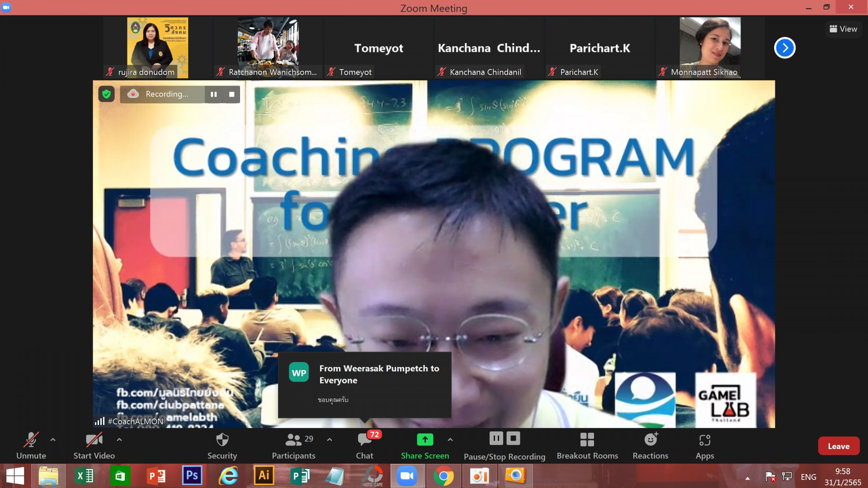Viewport: 868px width, 488px height.
Task: Select Kanchana Chindanil participant tile
Action: coord(489,47)
